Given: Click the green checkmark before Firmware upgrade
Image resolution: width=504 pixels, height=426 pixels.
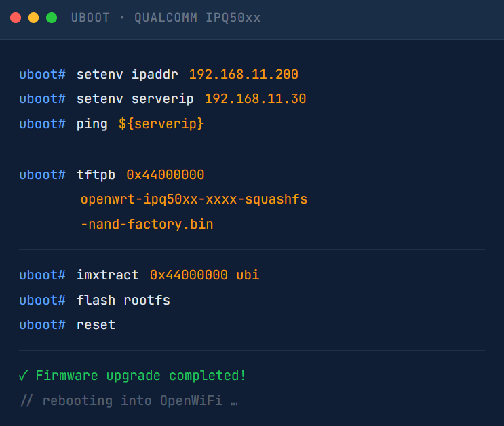Looking at the screenshot, I should [24, 376].
